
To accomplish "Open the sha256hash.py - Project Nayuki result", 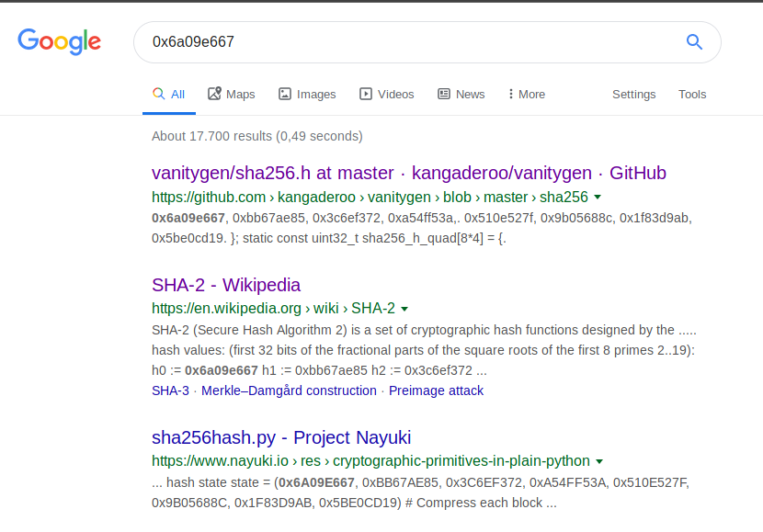I will [x=281, y=437].
